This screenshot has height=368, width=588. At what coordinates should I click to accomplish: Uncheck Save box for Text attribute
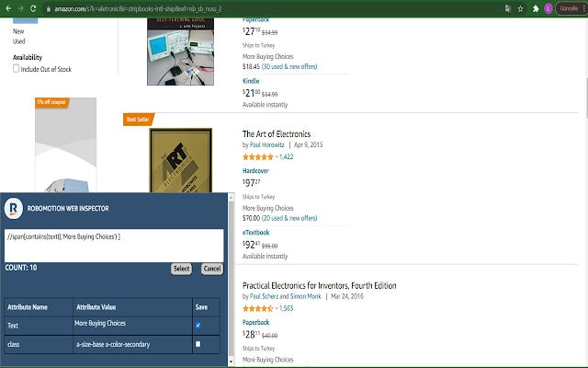pyautogui.click(x=198, y=325)
